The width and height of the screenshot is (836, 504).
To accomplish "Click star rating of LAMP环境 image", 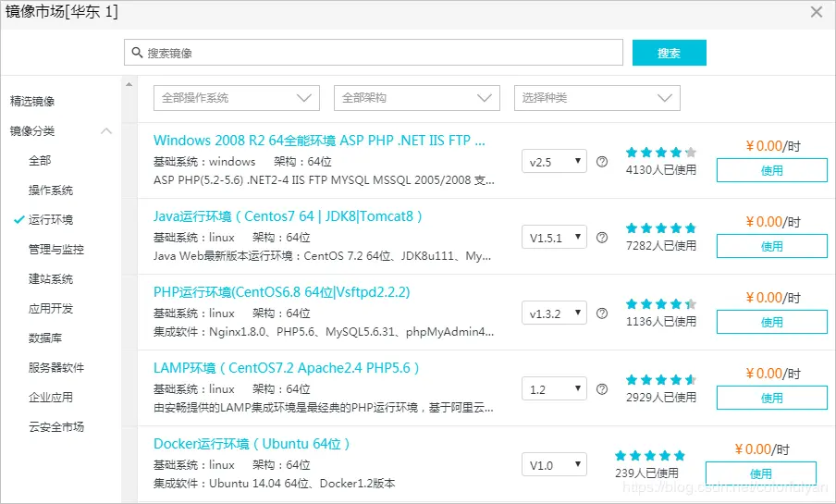I will [661, 380].
